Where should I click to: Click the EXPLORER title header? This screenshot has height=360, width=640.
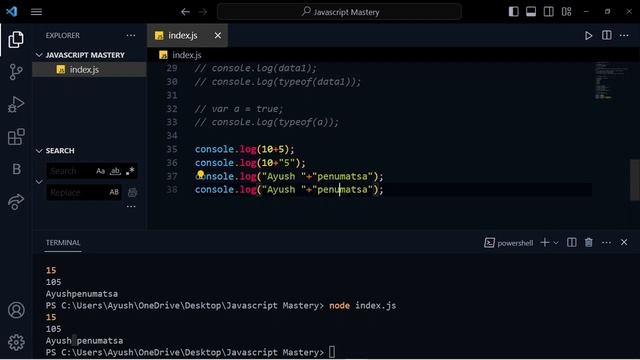(63, 36)
